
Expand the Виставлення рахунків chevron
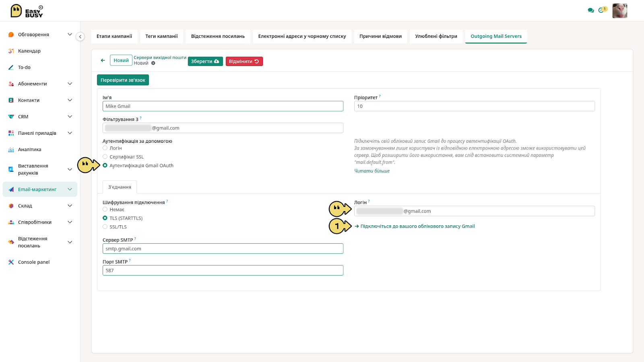(x=70, y=169)
